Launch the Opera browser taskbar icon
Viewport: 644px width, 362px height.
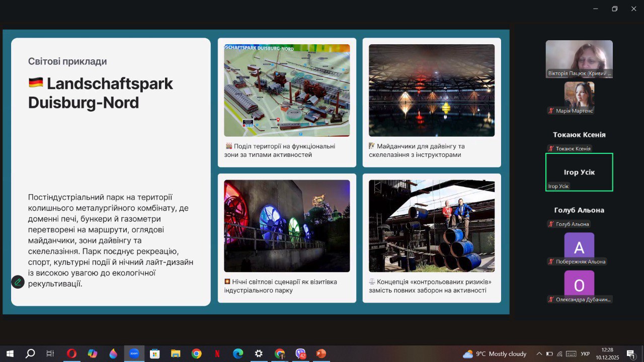pos(71,353)
